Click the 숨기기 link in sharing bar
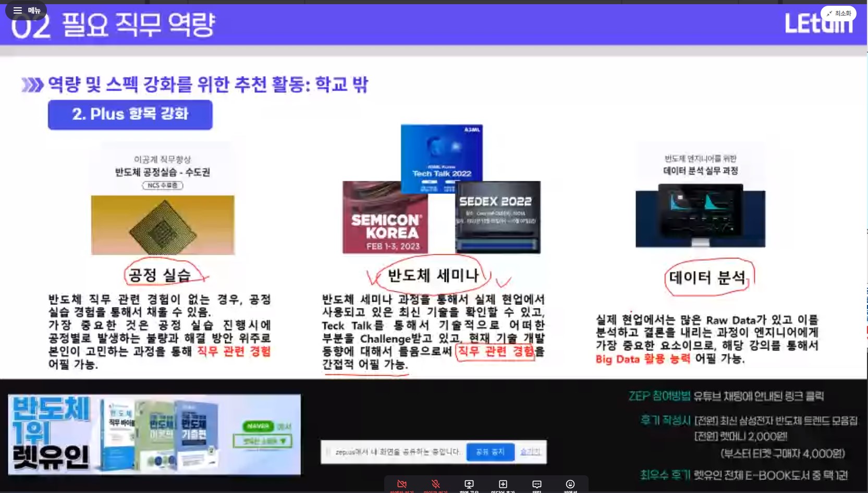 coord(530,452)
